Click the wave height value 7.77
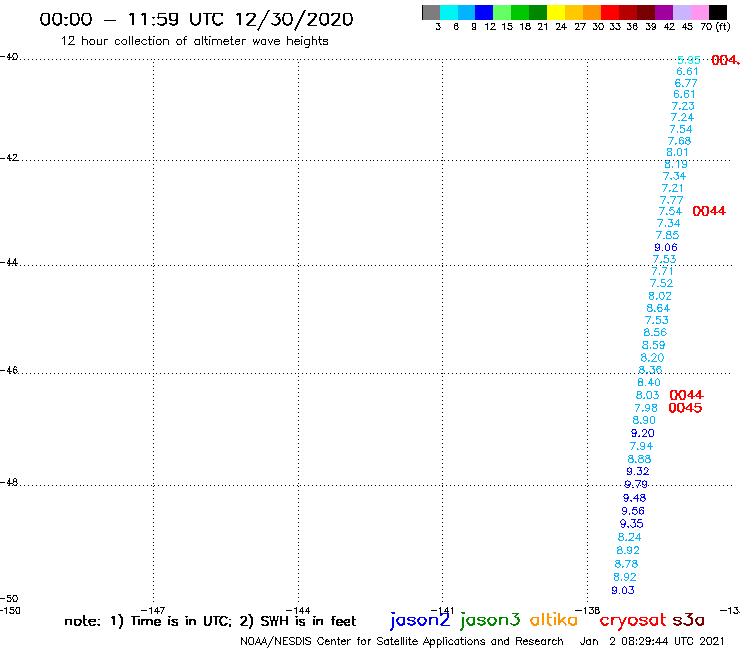This screenshot has height=650, width=740. [x=671, y=200]
